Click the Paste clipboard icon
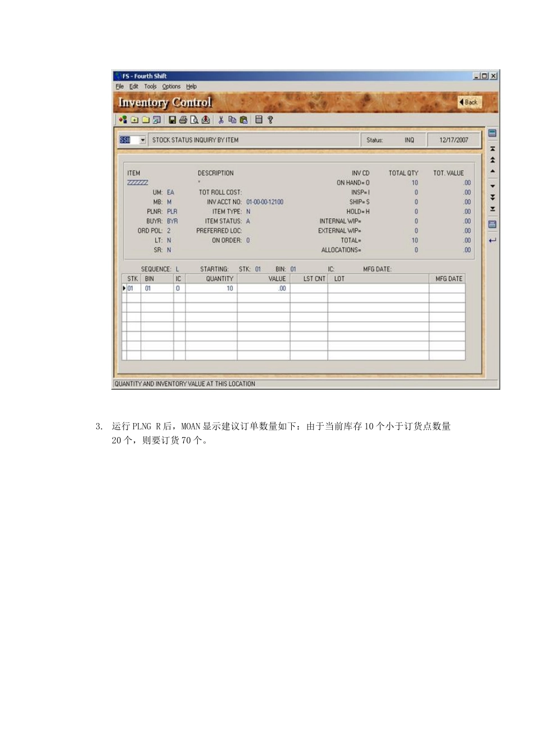This screenshot has width=534, height=756. click(243, 120)
